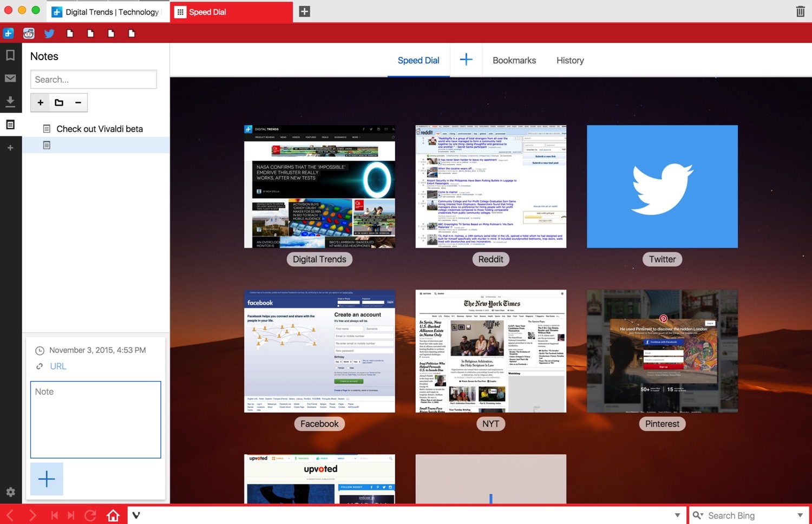Click the Notes panel heading
Image resolution: width=812 pixels, height=524 pixels.
(44, 56)
